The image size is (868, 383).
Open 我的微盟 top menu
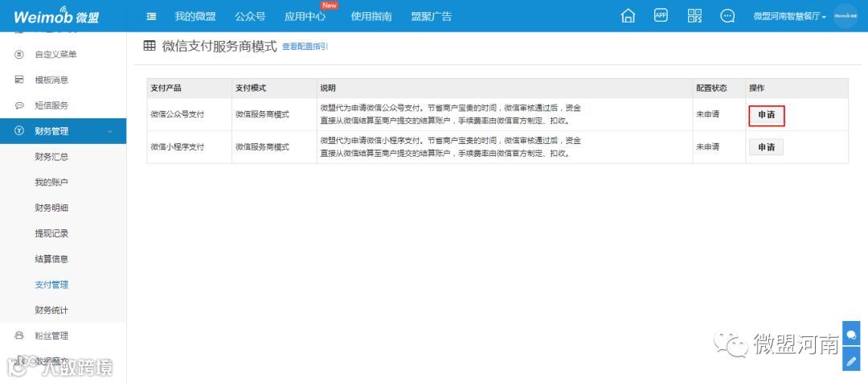coord(195,16)
